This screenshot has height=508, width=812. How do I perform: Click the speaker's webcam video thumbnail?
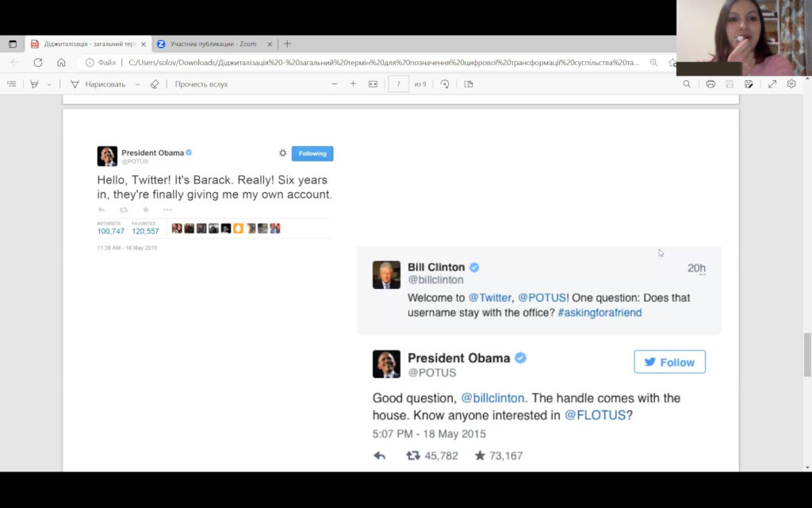744,38
